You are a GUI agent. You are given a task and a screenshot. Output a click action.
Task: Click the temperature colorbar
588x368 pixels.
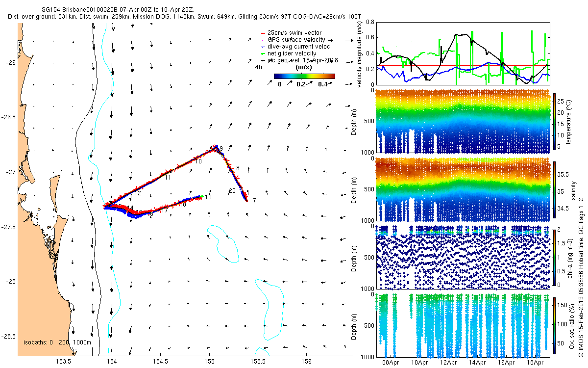(554, 121)
